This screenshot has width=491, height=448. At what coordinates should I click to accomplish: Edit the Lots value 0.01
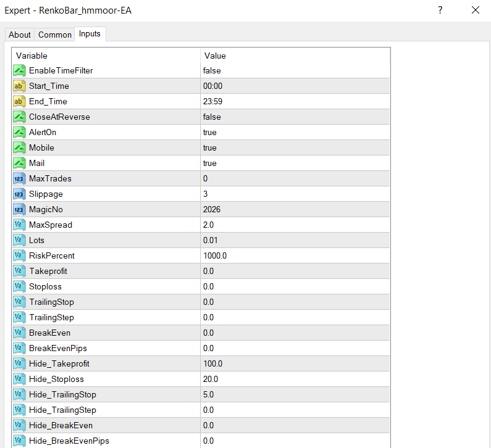pos(295,240)
